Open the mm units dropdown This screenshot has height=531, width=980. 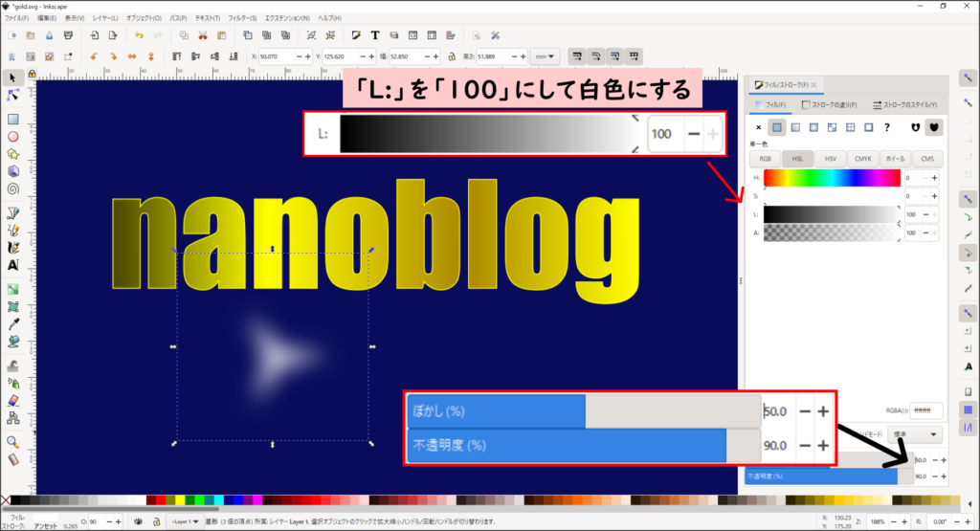click(x=548, y=55)
